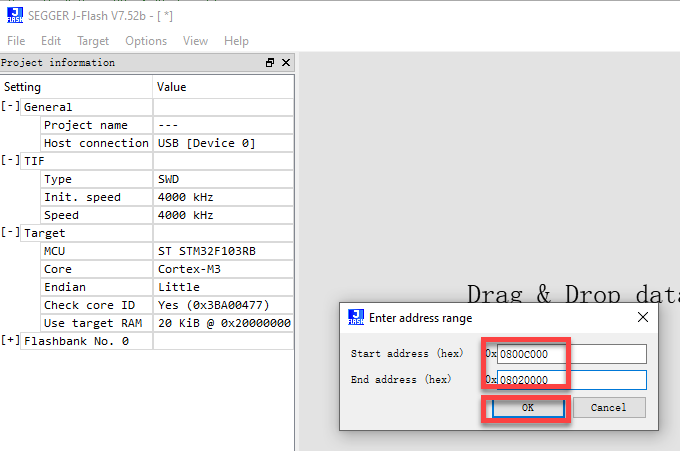Open the Target menu
The image size is (680, 451).
(93, 41)
